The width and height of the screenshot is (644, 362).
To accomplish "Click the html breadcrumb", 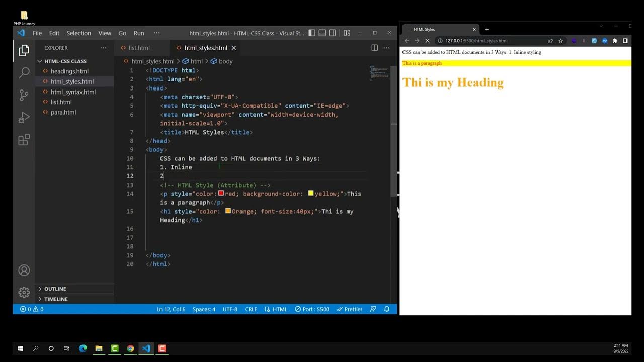I will point(193,61).
